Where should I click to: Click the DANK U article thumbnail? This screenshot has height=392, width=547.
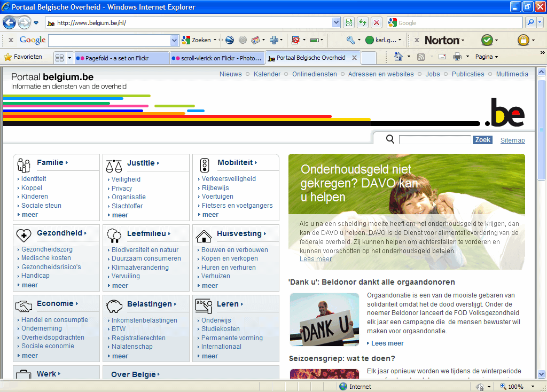[x=324, y=319]
